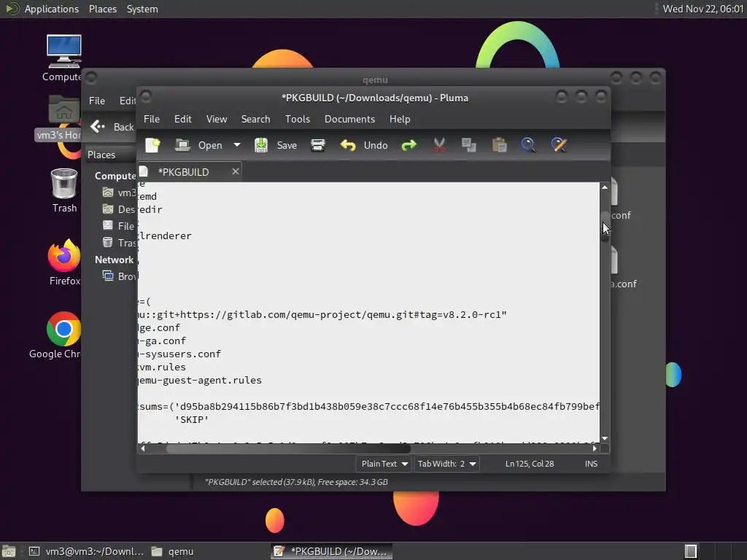Open the Plain Text language dropdown
The image size is (747, 560).
coord(384,464)
